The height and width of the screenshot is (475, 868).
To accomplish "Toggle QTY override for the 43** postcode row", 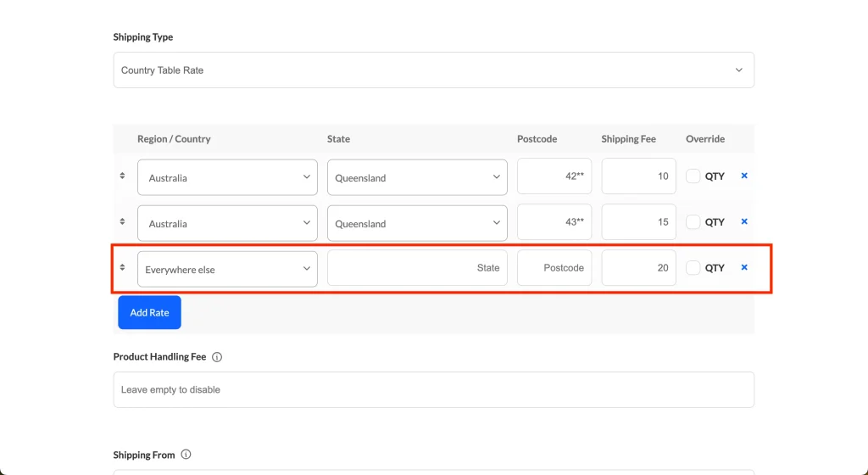I will click(x=693, y=222).
